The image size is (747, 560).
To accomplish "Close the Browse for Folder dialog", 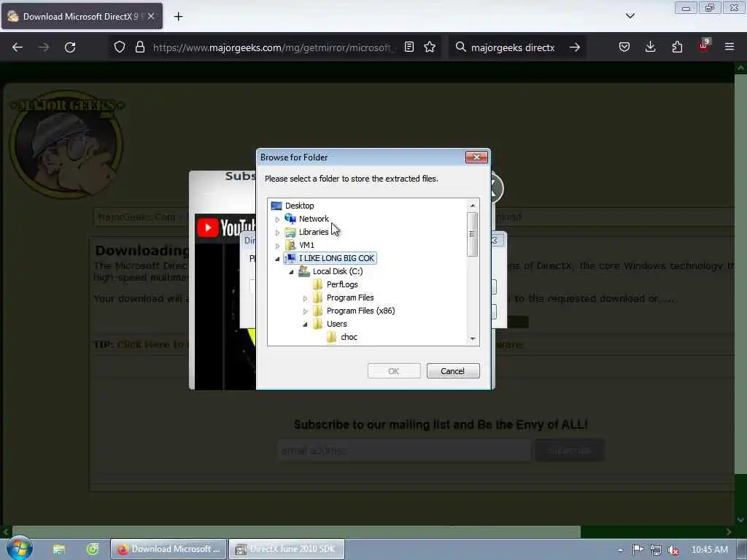I will tap(476, 157).
